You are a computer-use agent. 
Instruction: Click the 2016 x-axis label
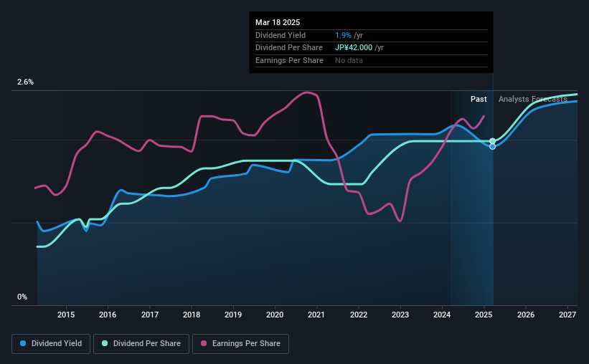pyautogui.click(x=108, y=315)
